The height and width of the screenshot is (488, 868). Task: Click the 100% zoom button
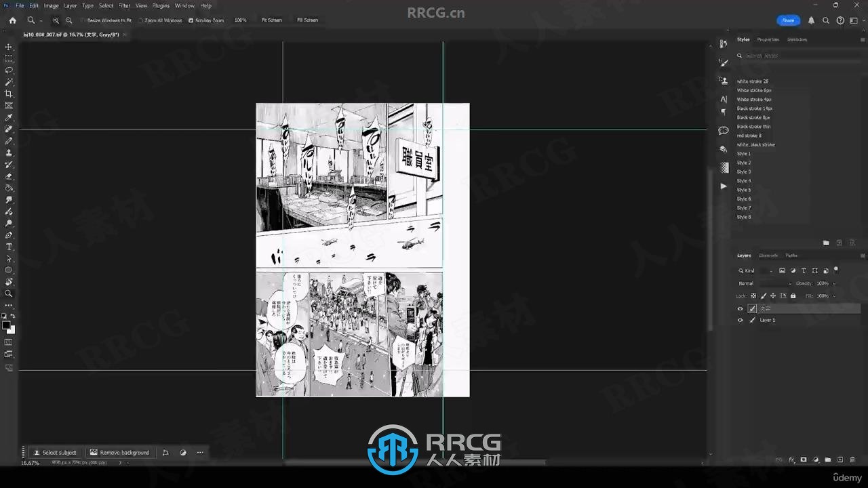point(241,20)
